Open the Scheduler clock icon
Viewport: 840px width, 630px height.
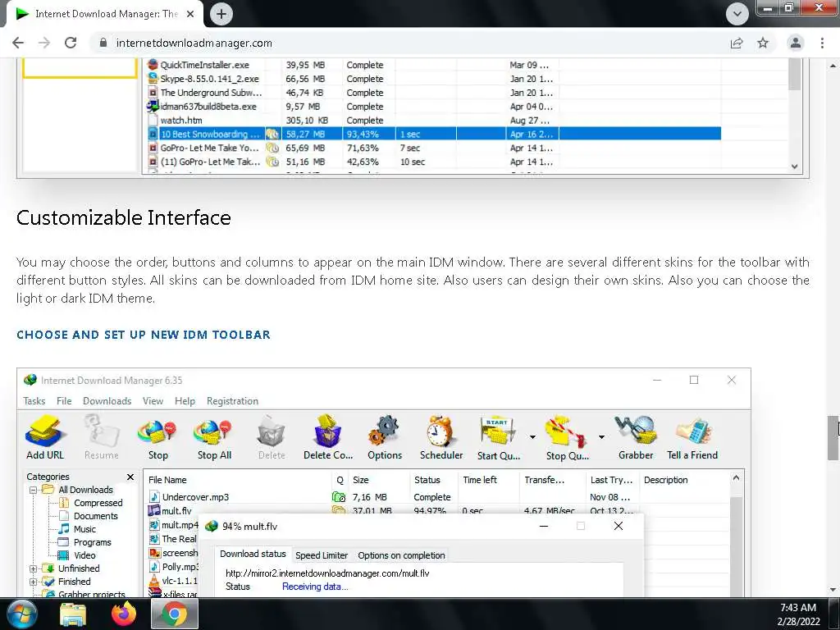[x=441, y=436]
